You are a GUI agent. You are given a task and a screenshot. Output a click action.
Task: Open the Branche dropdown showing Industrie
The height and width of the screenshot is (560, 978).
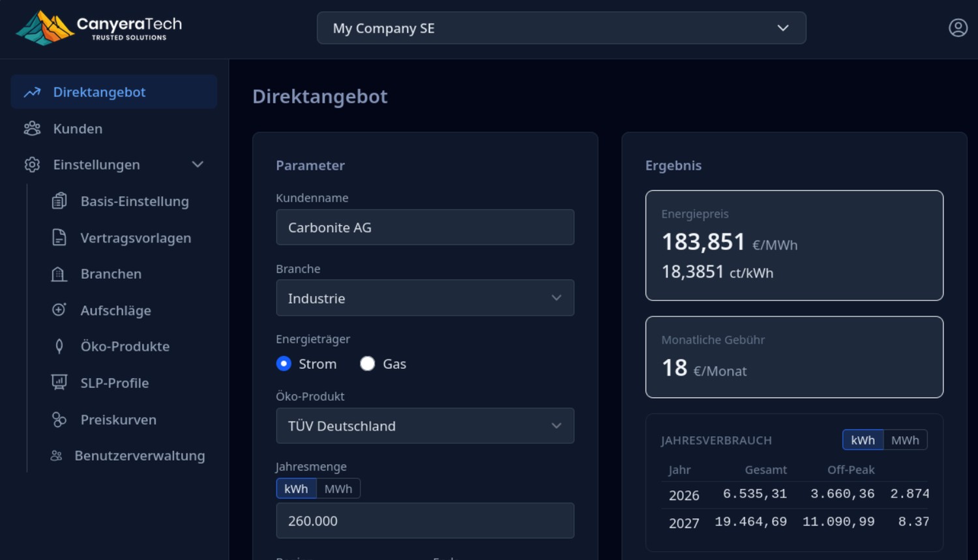point(425,298)
